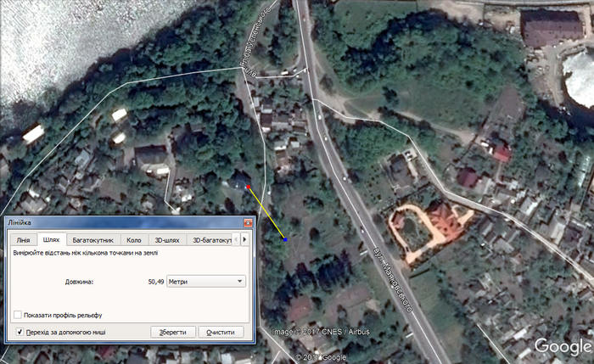Click the Зберегти button

tap(173, 333)
